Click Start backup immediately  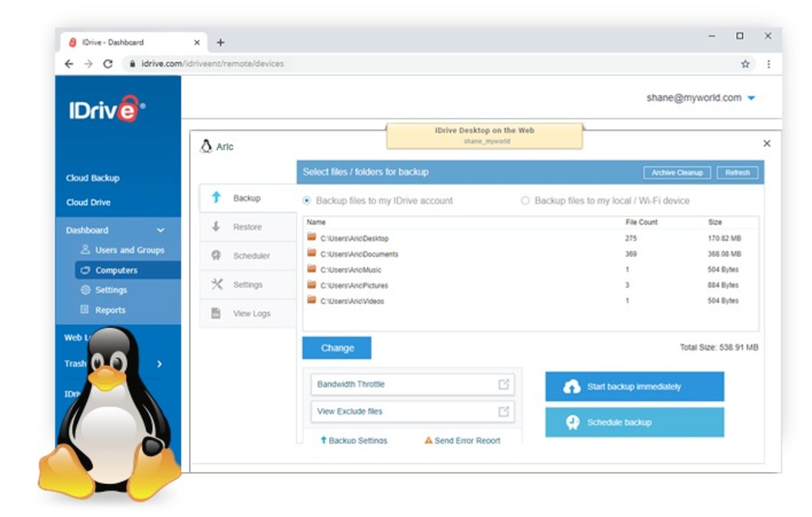click(634, 386)
